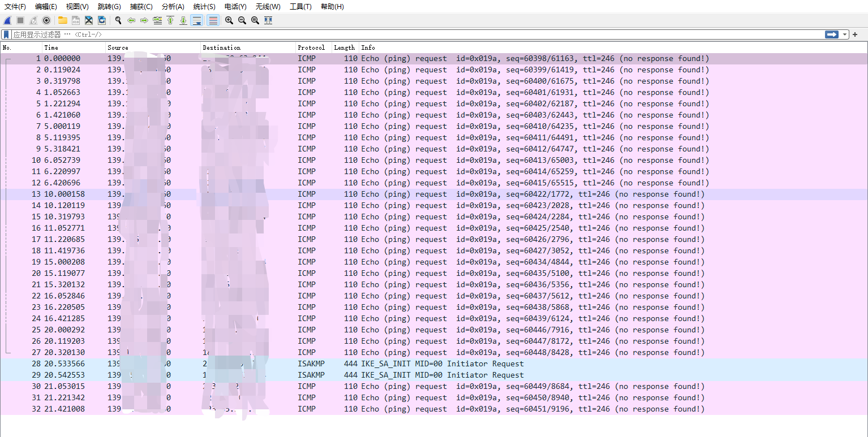Open the 帮助(H) menu

[x=332, y=7]
